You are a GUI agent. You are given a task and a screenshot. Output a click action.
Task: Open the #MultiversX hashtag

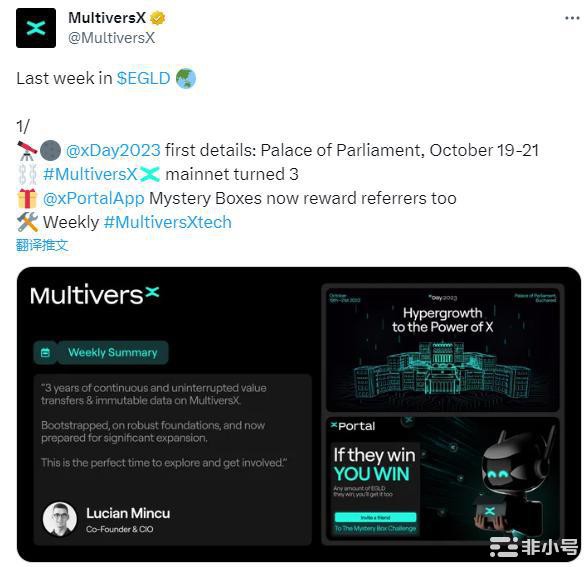point(90,174)
